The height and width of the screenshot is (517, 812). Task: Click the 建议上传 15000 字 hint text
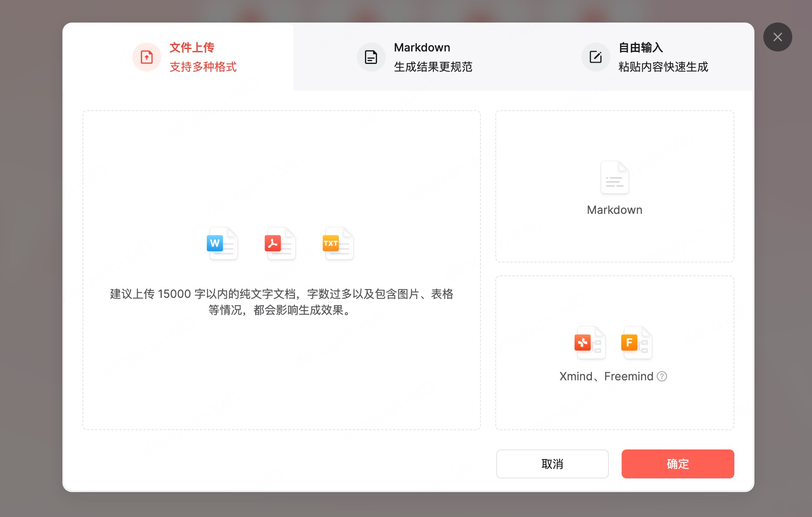[x=282, y=302]
